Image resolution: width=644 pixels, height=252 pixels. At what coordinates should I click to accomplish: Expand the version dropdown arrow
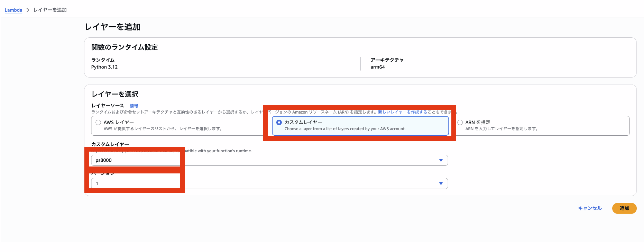(441, 183)
